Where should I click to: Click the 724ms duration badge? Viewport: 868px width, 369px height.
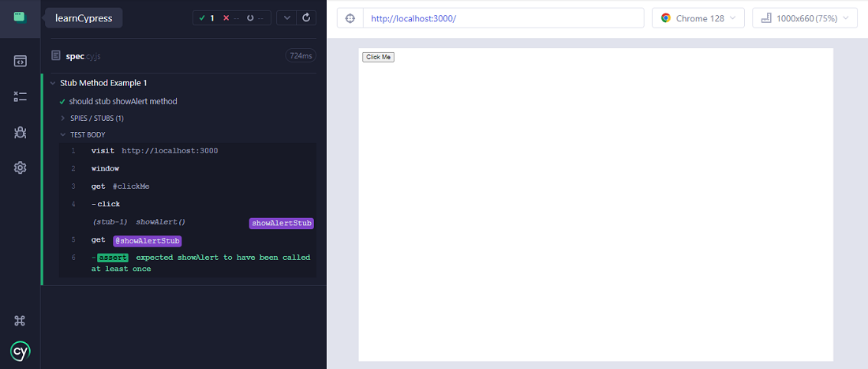pos(301,55)
